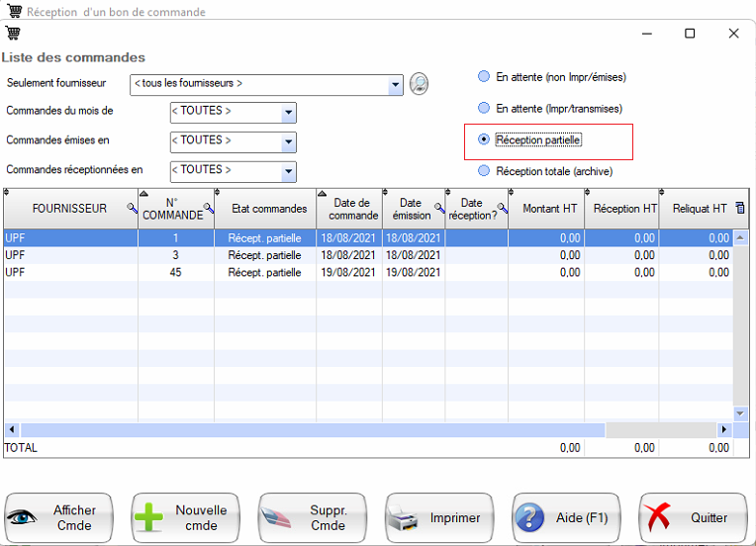Click the shopping cart icon below title bar
Image resolution: width=756 pixels, height=546 pixels.
coord(13,34)
